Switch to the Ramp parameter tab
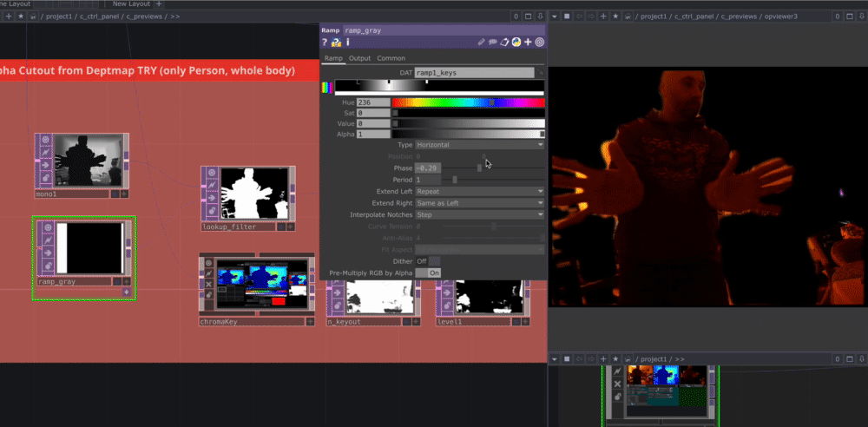The height and width of the screenshot is (427, 868). pos(334,58)
